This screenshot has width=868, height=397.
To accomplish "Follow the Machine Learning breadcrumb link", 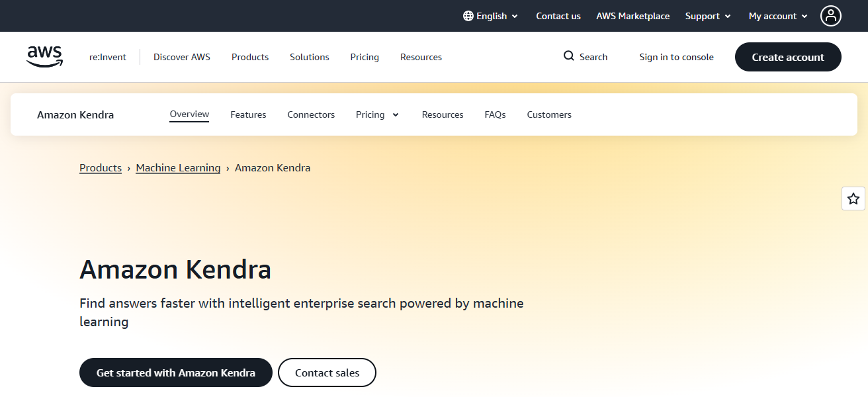I will [x=178, y=168].
